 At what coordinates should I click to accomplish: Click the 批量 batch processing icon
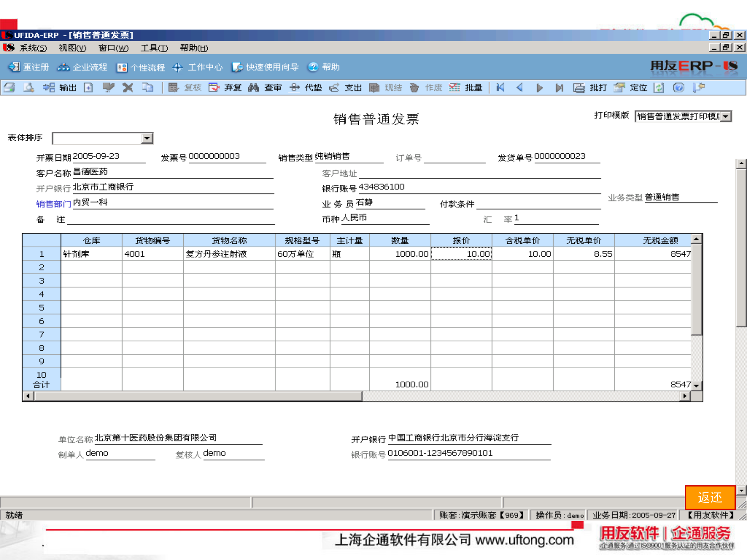[454, 87]
